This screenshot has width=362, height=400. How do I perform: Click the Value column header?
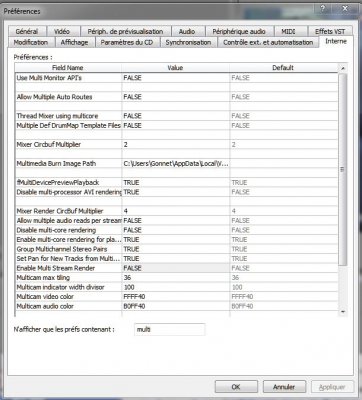click(175, 68)
